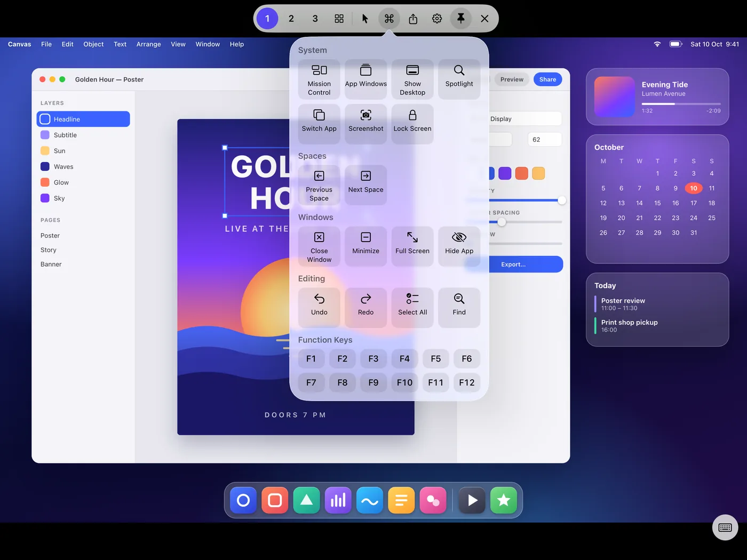Pick the orange color swatch
Screen dimensions: 747x560
click(x=522, y=173)
